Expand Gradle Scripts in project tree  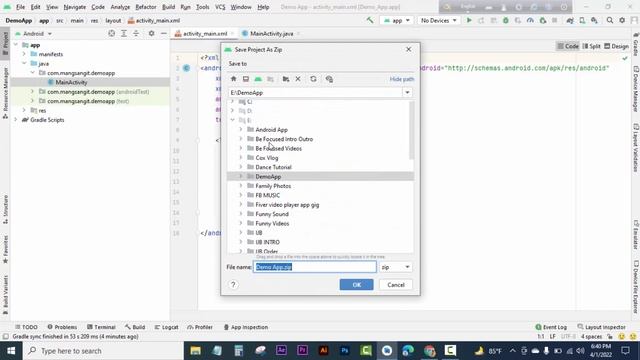click(x=16, y=120)
